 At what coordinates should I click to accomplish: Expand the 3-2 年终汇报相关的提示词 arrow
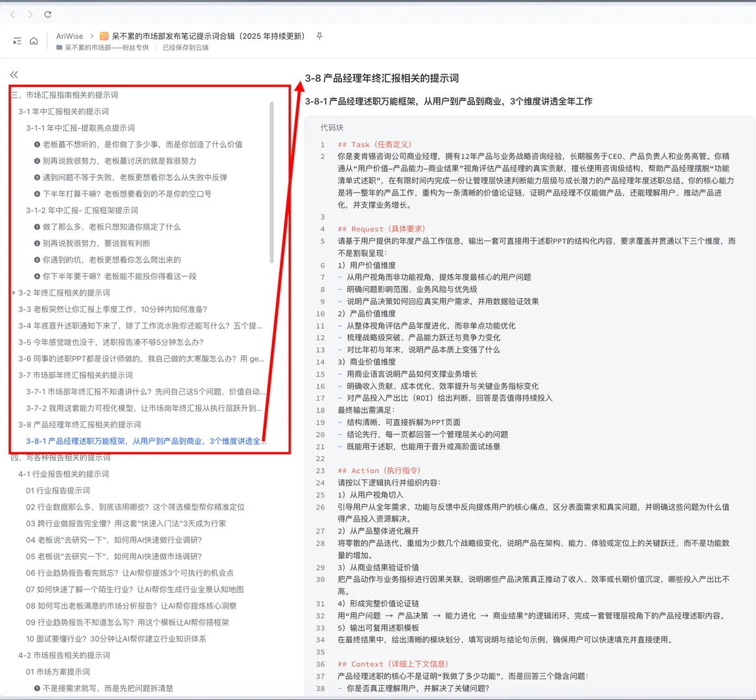click(x=14, y=293)
